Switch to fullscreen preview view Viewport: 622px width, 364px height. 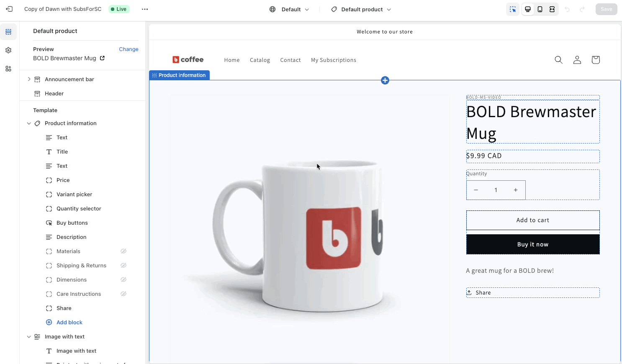[x=552, y=9]
